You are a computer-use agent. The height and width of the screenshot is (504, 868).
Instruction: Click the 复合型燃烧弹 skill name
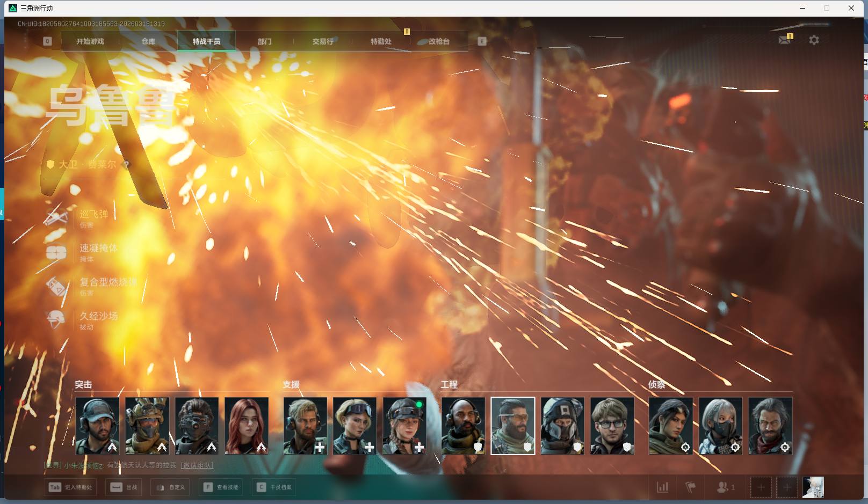click(108, 282)
